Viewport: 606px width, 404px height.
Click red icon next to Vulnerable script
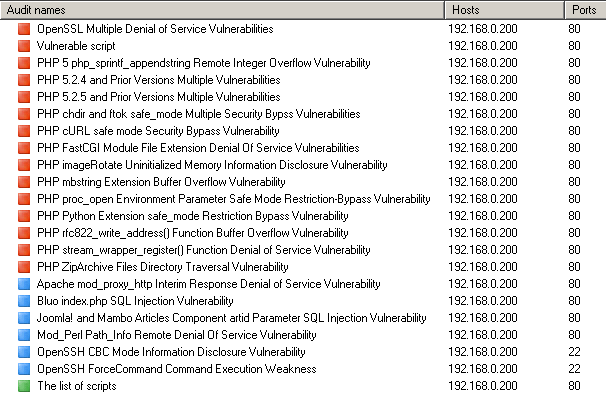[x=24, y=46]
